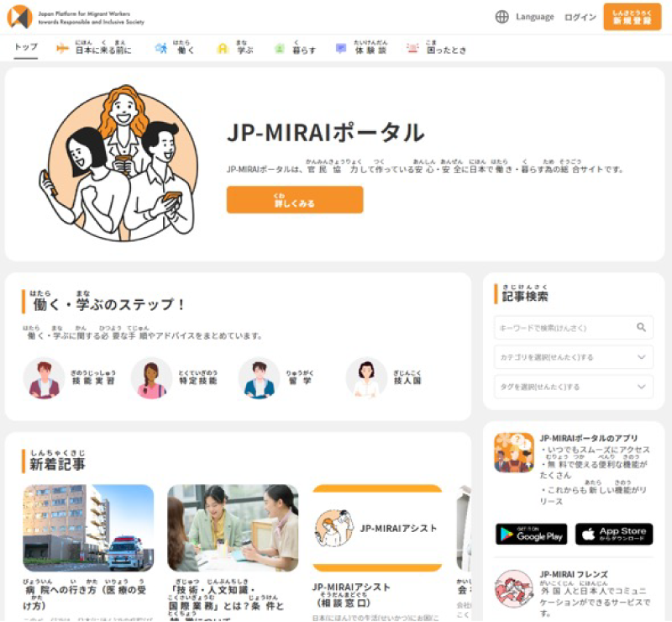Open the トップ tab

point(26,47)
